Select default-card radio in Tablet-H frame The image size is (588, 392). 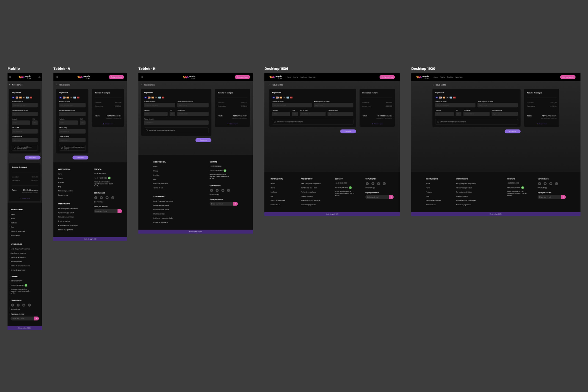point(147,130)
